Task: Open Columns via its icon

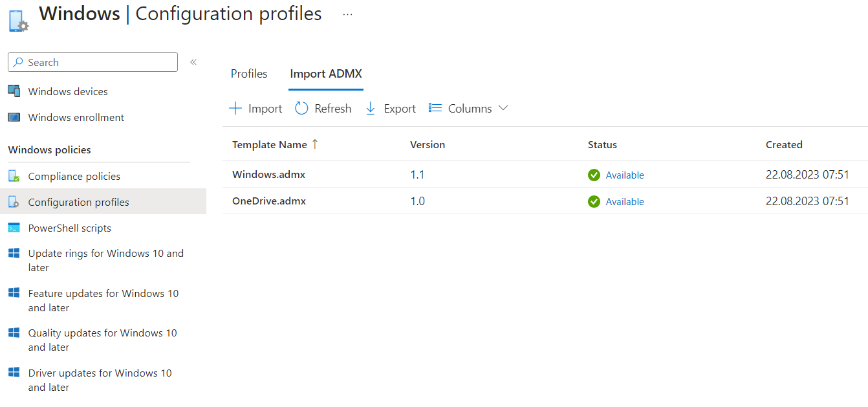Action: coord(436,108)
